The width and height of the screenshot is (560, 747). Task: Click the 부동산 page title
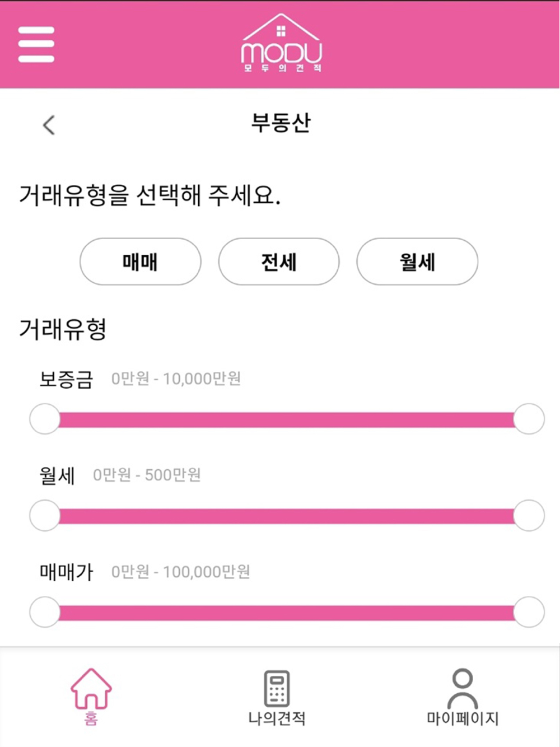point(281,123)
